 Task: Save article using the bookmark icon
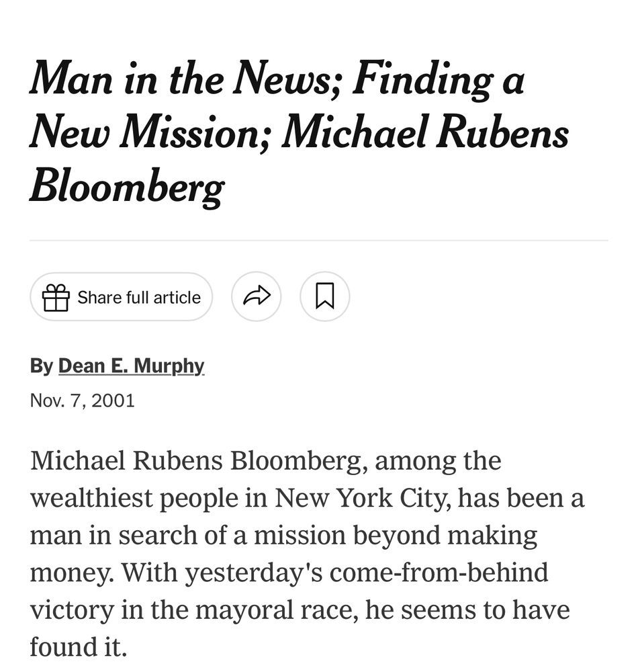click(324, 296)
